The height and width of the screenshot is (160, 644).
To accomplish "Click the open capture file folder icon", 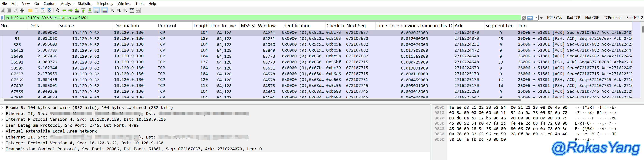I will pyautogui.click(x=30, y=10).
